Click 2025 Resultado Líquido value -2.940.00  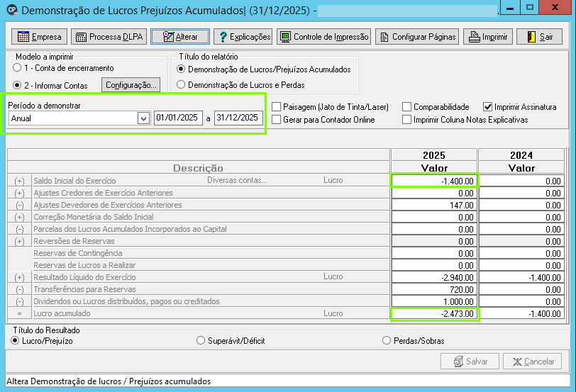434,277
